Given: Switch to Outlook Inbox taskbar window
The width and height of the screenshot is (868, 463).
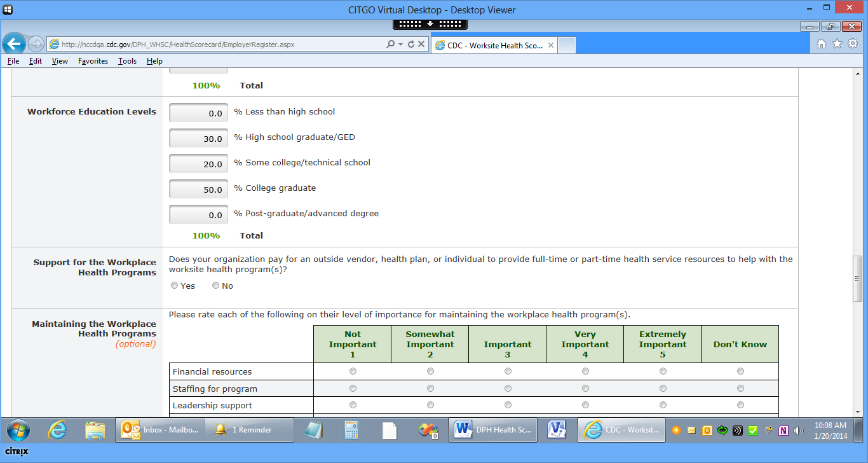Looking at the screenshot, I should [159, 430].
